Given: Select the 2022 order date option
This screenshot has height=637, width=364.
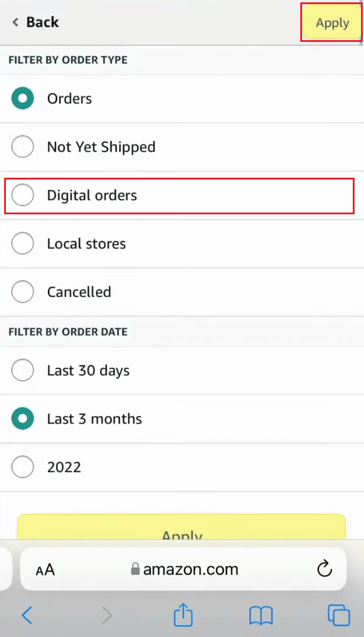Looking at the screenshot, I should (x=22, y=467).
